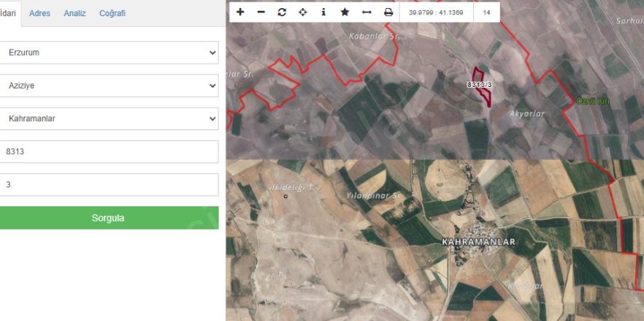The height and width of the screenshot is (321, 644).
Task: Activate the crosshair locate tool
Action: [302, 12]
